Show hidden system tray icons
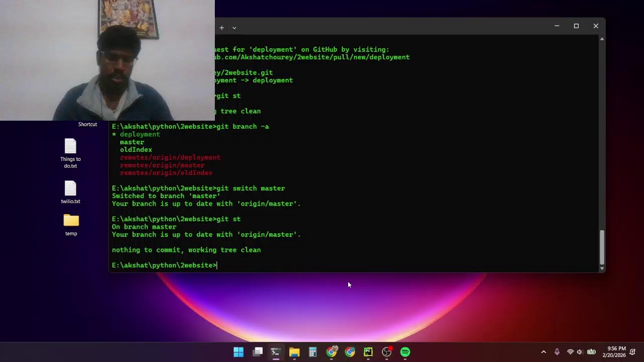 [543, 352]
